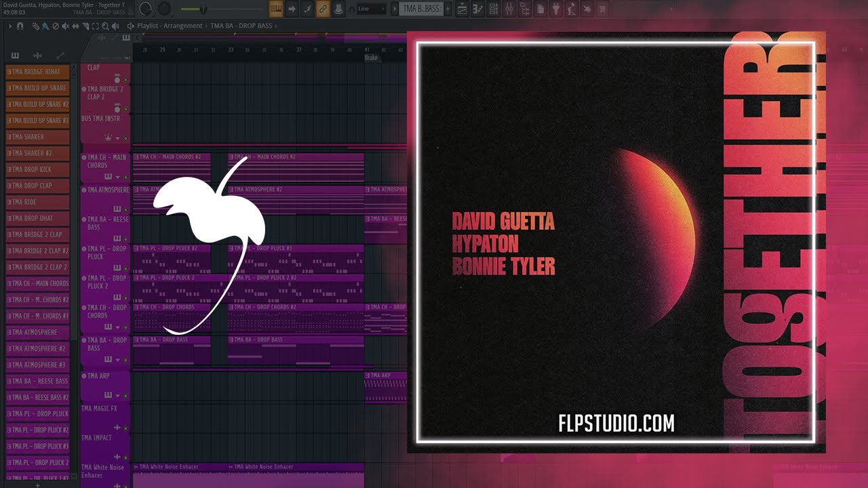Show automation clips in picker panel
868x488 pixels.
click(x=60, y=56)
